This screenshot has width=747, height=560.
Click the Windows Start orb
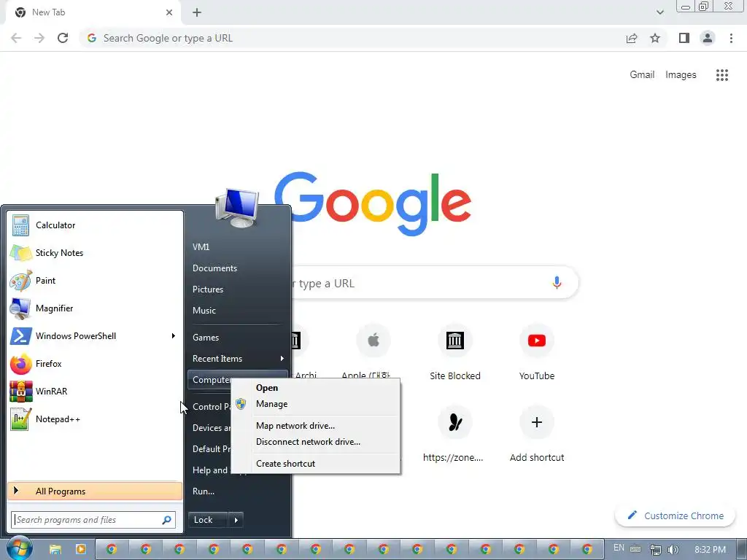tap(18, 548)
